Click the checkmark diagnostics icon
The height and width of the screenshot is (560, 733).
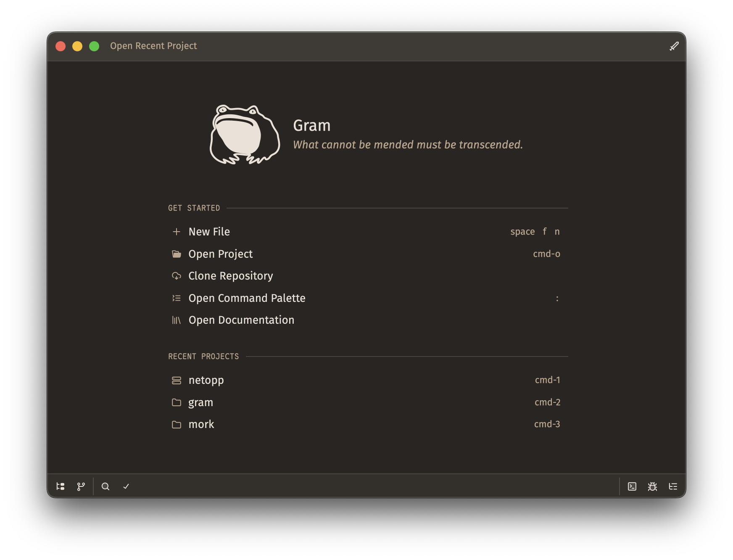(126, 486)
